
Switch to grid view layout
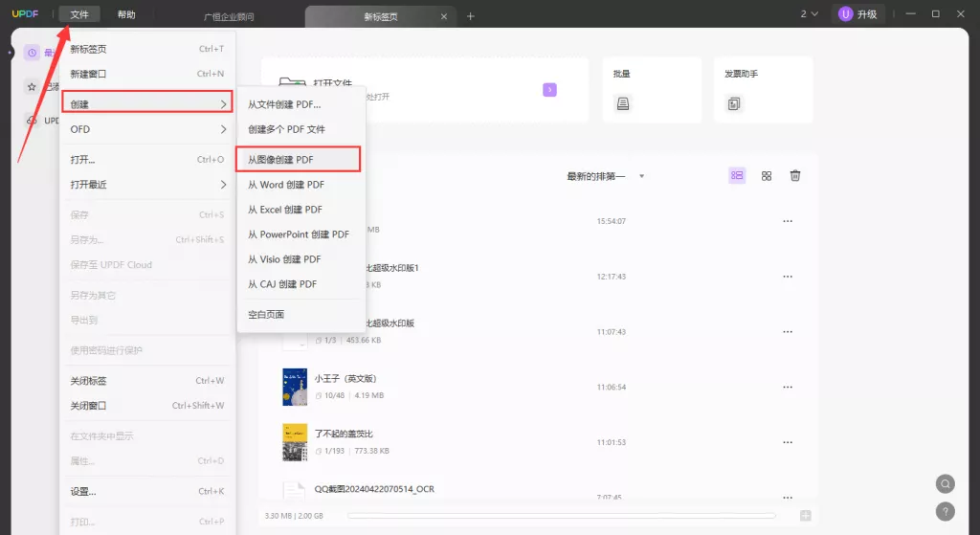[767, 176]
